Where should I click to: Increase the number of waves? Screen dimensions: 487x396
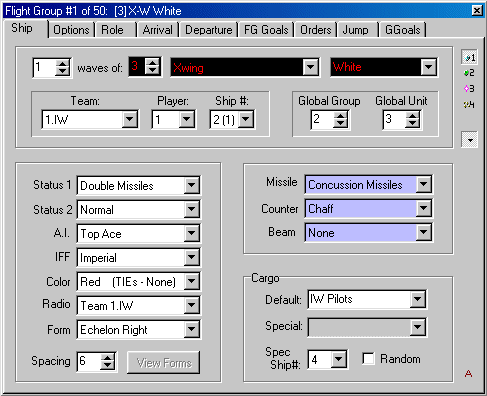point(63,63)
